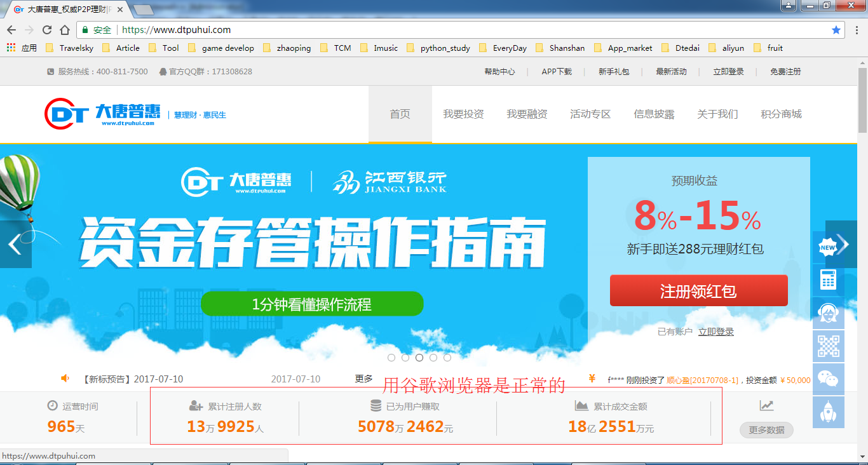Select the second banner carousel dot

click(x=405, y=358)
